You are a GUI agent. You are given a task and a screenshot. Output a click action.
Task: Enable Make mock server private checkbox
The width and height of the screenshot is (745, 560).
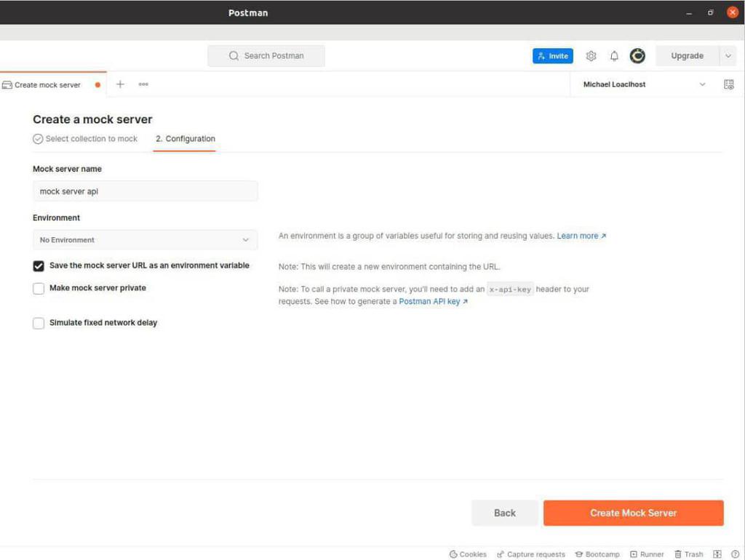click(x=39, y=288)
